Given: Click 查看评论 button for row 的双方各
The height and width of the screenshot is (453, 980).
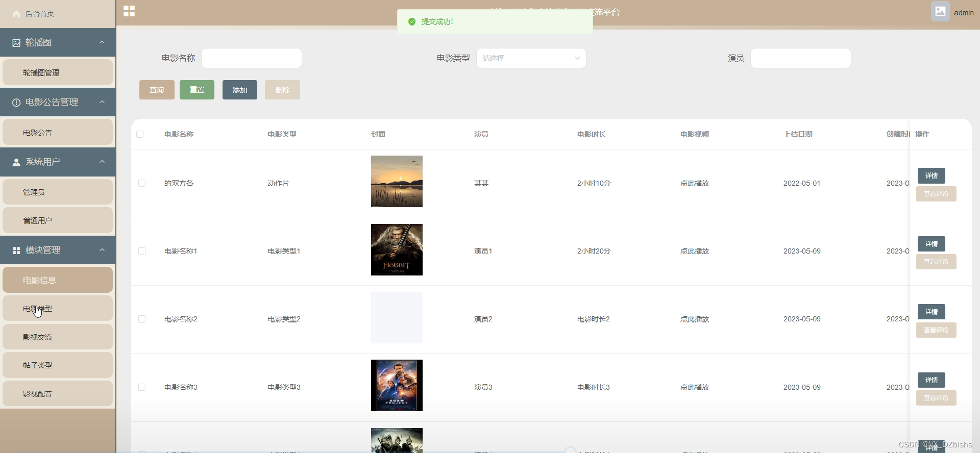Looking at the screenshot, I should click(936, 194).
